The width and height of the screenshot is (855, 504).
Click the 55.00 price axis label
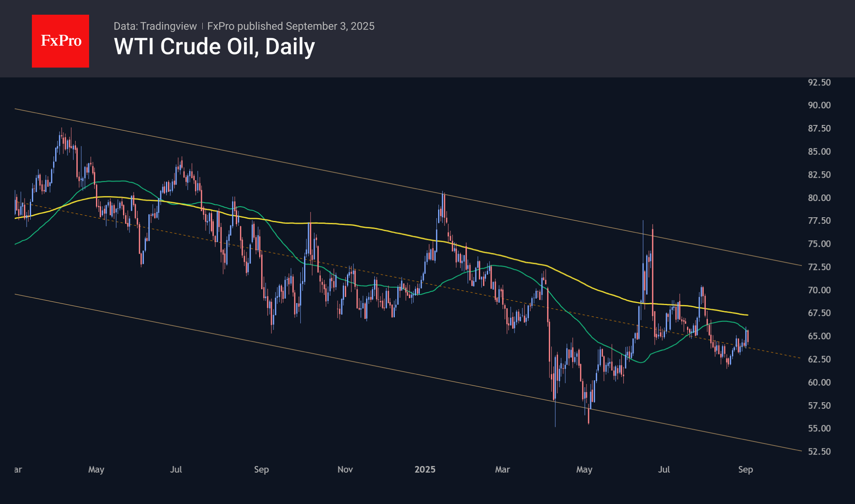click(x=819, y=428)
